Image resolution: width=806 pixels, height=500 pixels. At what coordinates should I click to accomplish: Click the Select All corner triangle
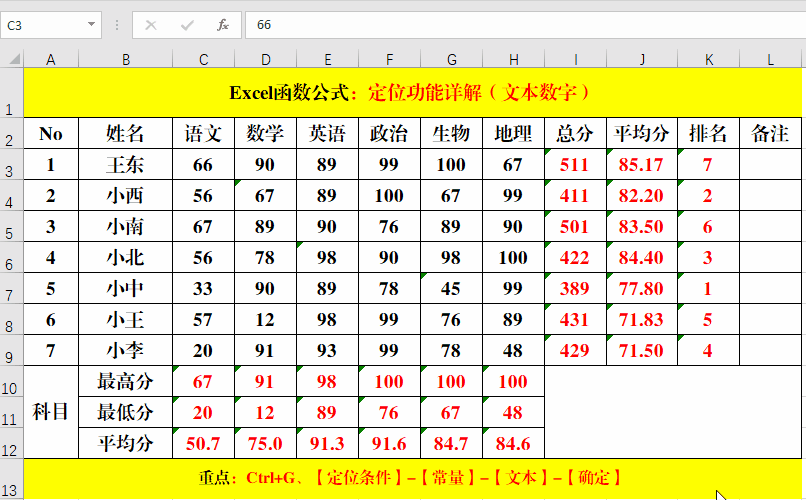tap(11, 60)
